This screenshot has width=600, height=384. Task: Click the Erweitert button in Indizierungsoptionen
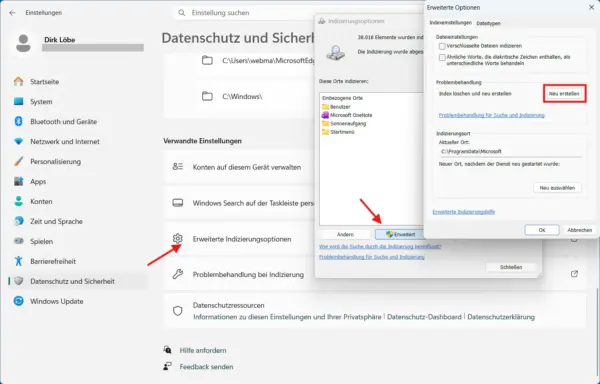tap(400, 234)
